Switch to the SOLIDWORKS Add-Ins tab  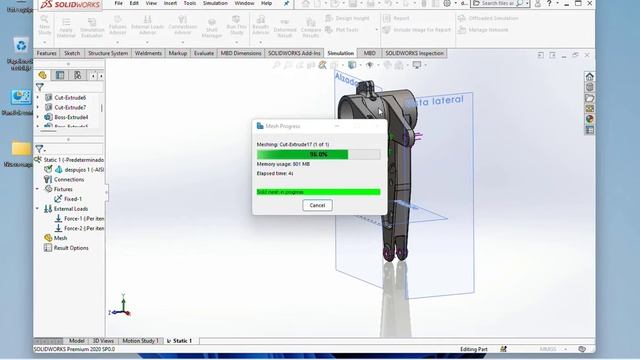pos(294,53)
